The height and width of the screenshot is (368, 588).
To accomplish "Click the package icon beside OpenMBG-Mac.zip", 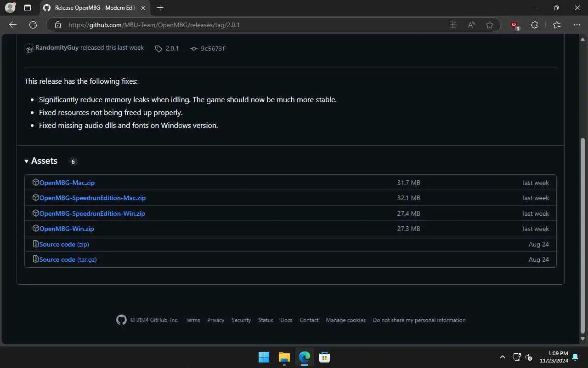I will pyautogui.click(x=35, y=182).
